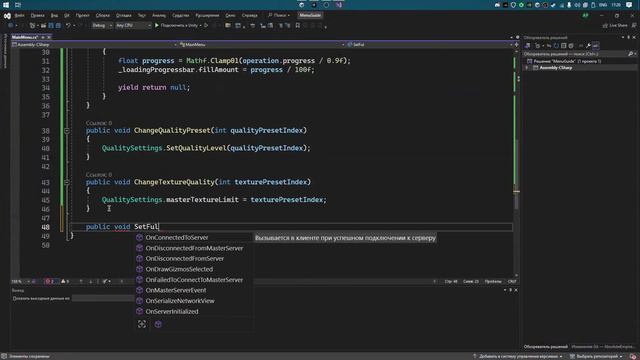Click the ENG language indicator in tray
Image resolution: width=640 pixels, height=360 pixels.
click(603, 5)
